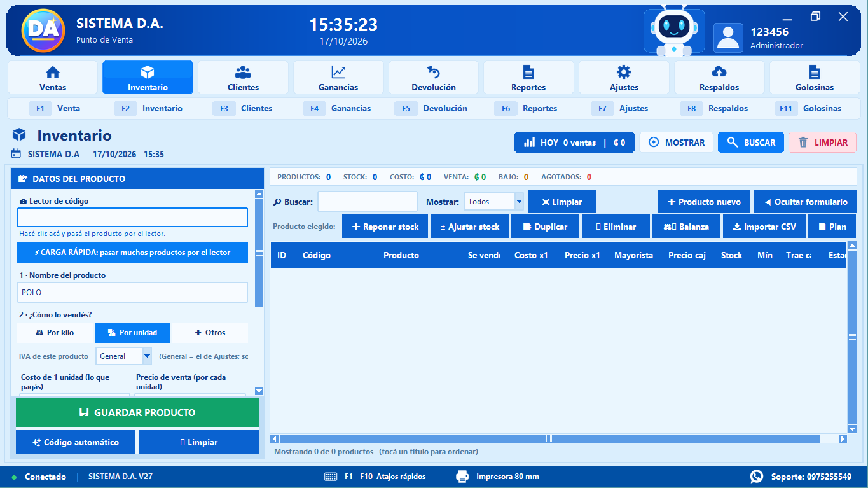This screenshot has width=868, height=488.
Task: Click the red LIMPIAR button at top
Action: (822, 143)
